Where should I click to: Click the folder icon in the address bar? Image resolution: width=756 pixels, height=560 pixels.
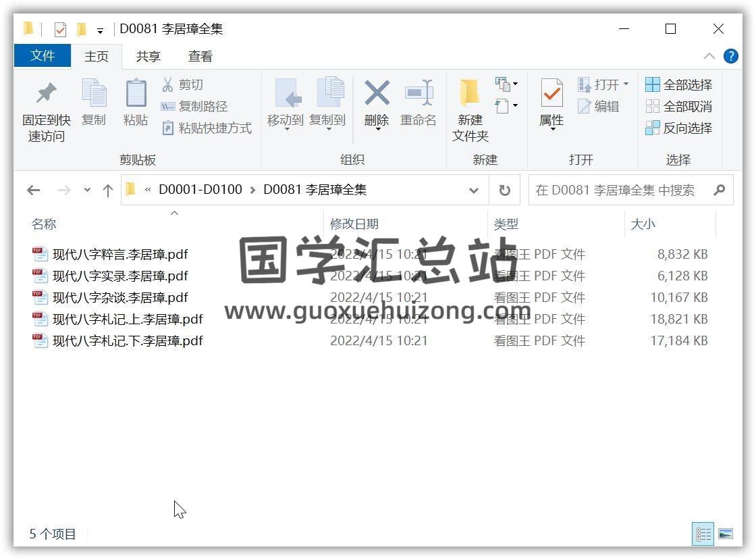pyautogui.click(x=130, y=189)
